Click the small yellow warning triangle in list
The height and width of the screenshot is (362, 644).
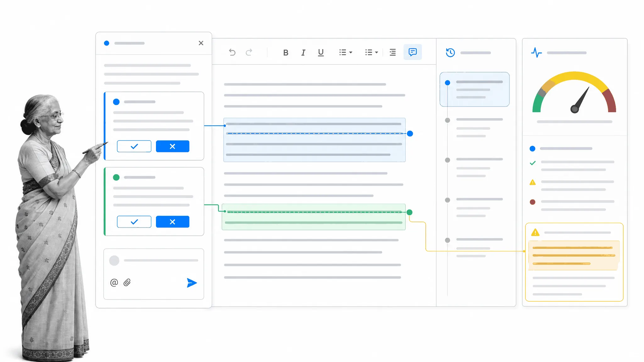[x=533, y=182]
